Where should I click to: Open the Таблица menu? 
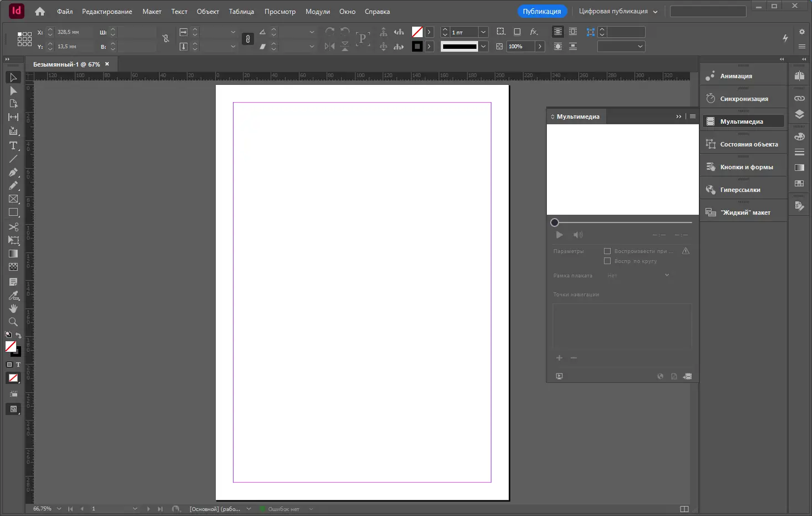tap(241, 11)
